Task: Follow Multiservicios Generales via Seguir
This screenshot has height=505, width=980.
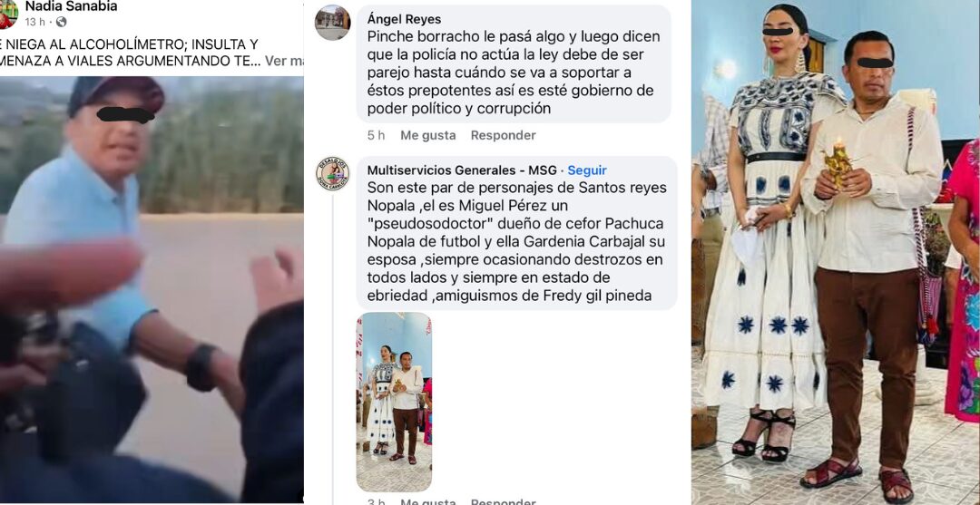Action: pos(587,170)
